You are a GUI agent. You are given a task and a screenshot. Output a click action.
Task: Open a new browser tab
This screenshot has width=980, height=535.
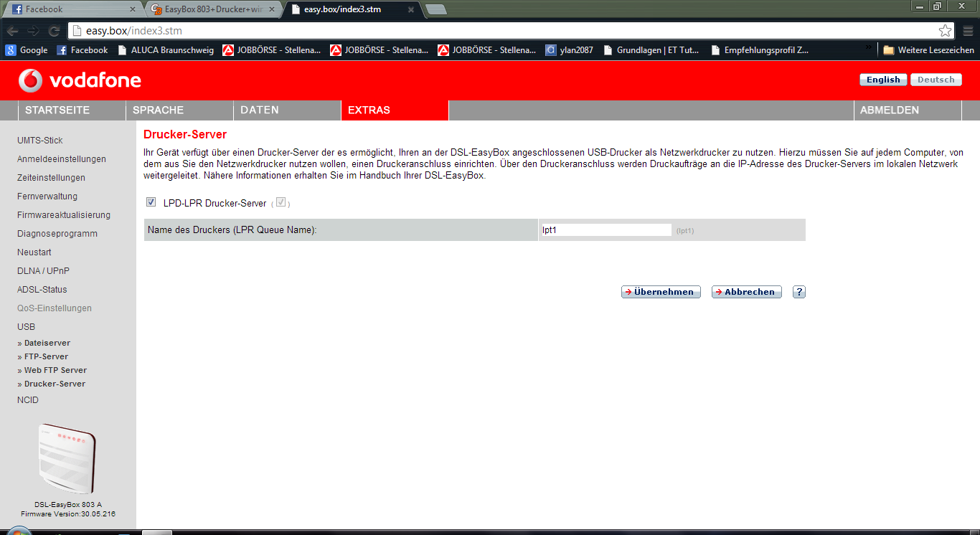click(x=436, y=9)
